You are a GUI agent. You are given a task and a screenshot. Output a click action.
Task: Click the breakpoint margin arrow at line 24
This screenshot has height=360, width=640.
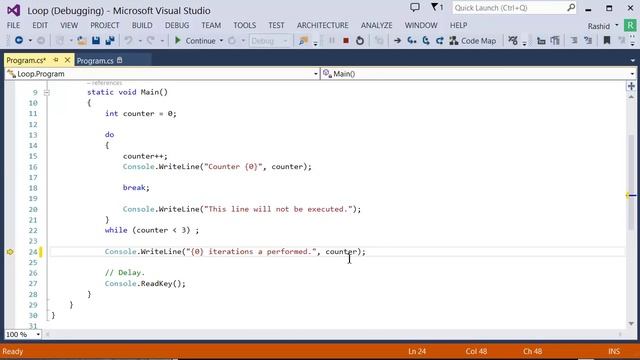click(x=10, y=252)
